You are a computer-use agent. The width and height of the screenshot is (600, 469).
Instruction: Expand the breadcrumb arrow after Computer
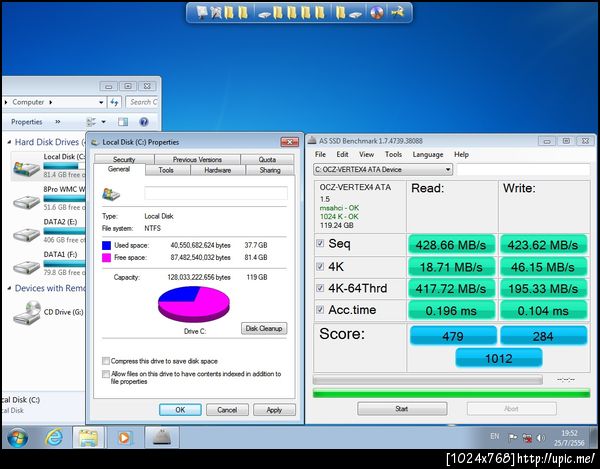click(x=51, y=102)
